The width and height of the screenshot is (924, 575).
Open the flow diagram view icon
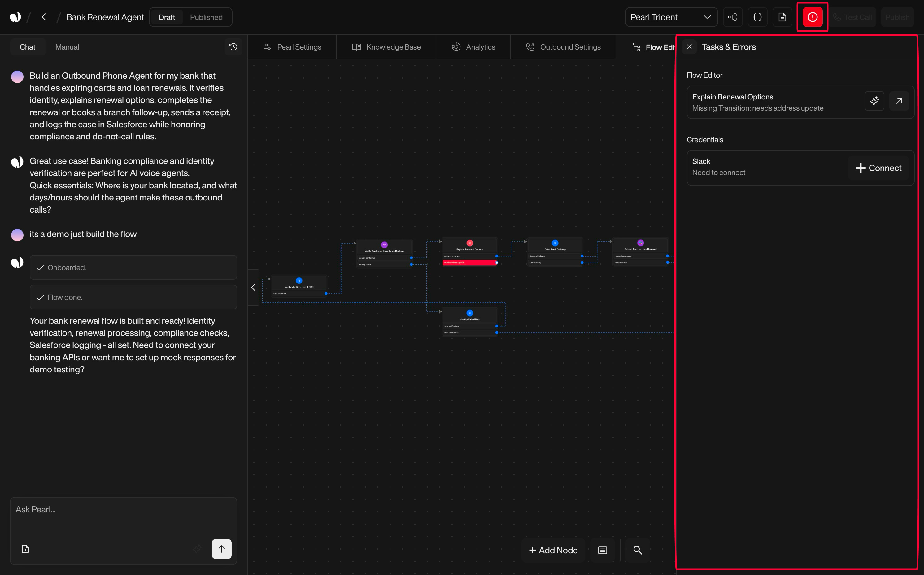[x=732, y=17]
